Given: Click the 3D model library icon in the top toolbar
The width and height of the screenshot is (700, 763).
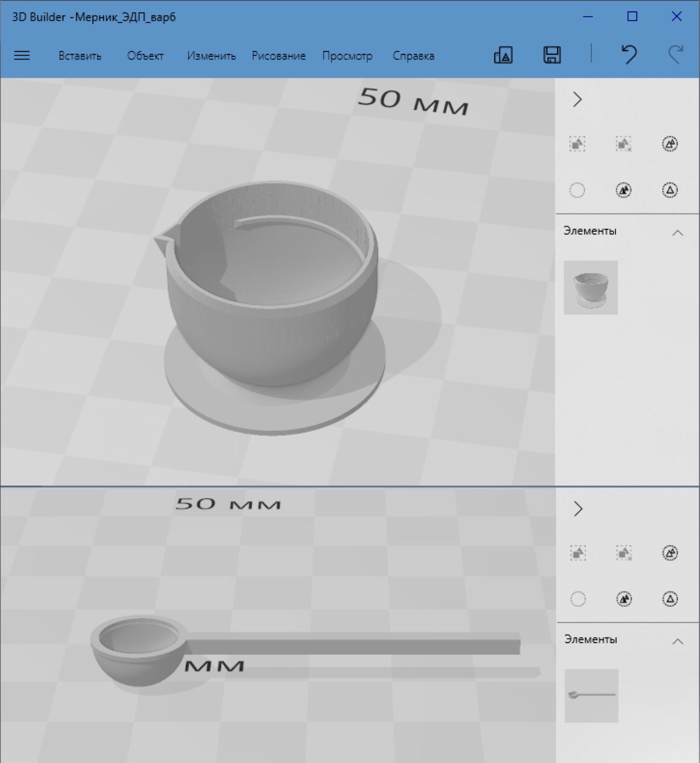Looking at the screenshot, I should (x=503, y=55).
